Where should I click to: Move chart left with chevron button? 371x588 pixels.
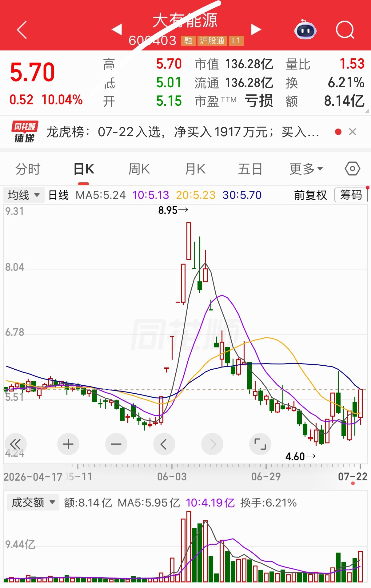tap(164, 444)
